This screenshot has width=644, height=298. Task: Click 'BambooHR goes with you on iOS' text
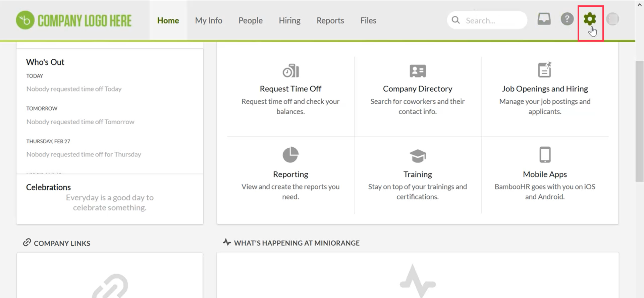545,187
